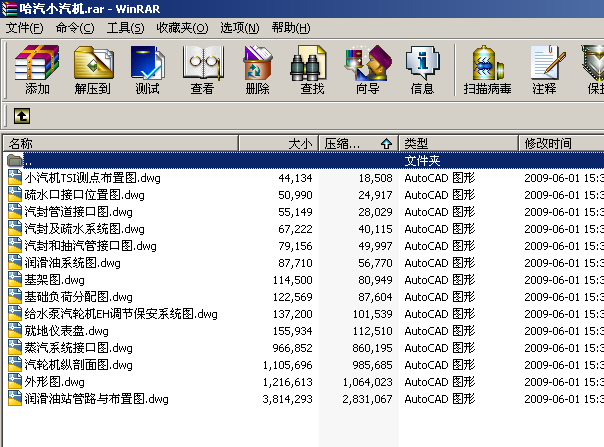
Task: Select file name 外形图.dwg
Action: tap(54, 381)
